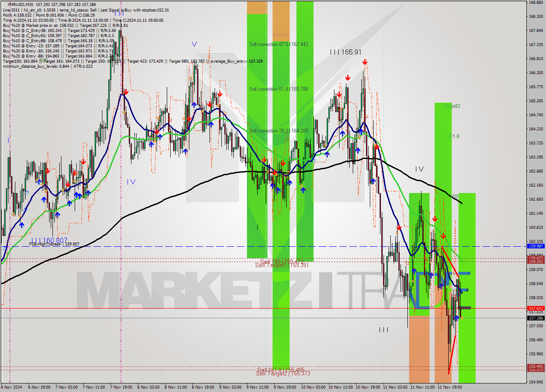Click the red 155.495 price tag on axis

tap(536, 366)
